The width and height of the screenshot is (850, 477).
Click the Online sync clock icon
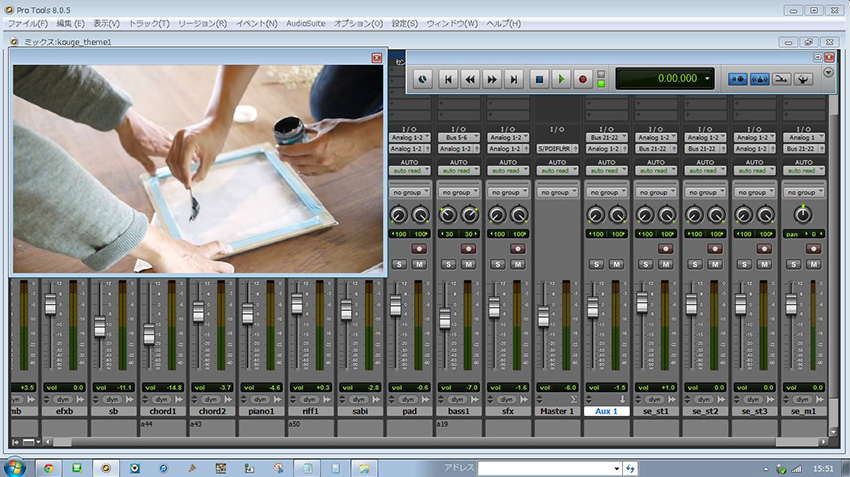tap(422, 78)
